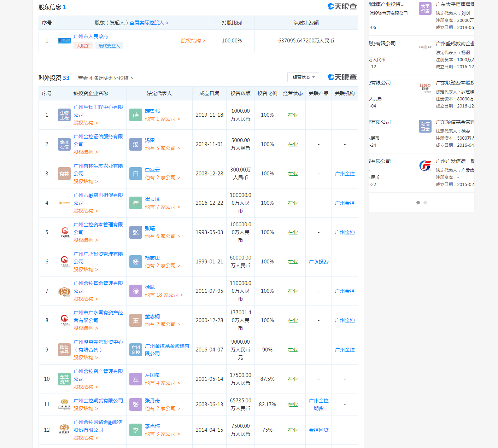The width and height of the screenshot is (498, 448).
Task: Click the 广发信德 logo in the sidebar
Action: point(425,165)
